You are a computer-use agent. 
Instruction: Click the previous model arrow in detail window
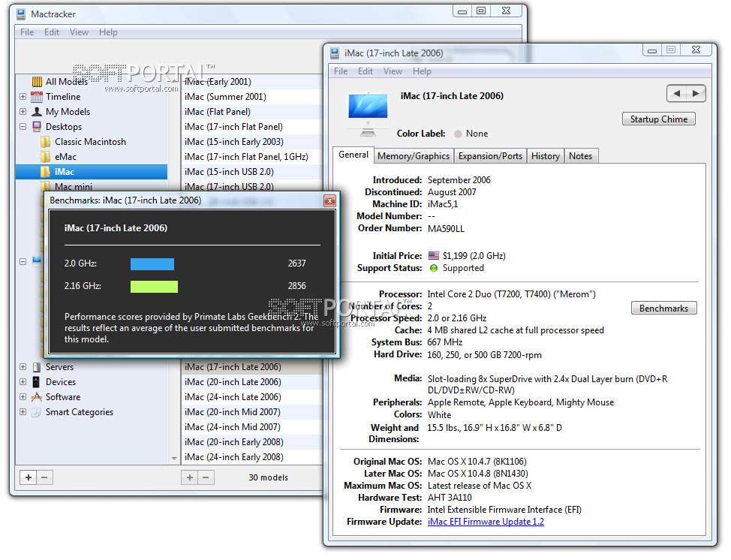click(676, 93)
